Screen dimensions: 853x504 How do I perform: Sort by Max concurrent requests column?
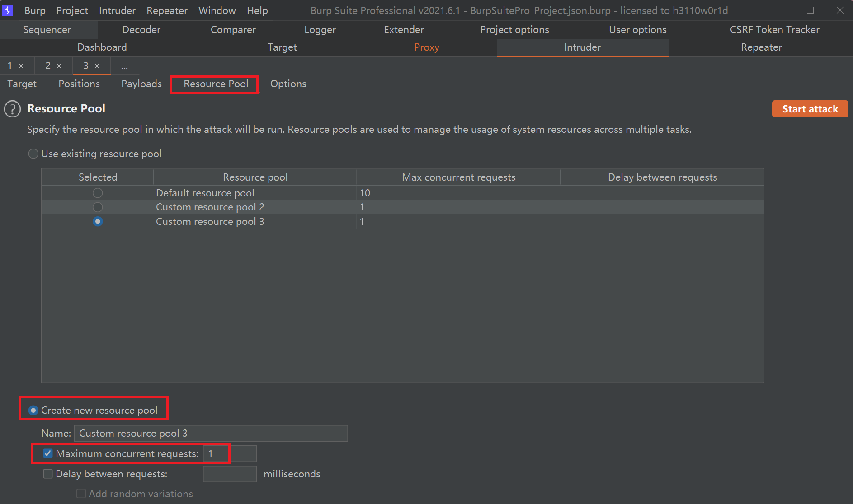tap(458, 177)
